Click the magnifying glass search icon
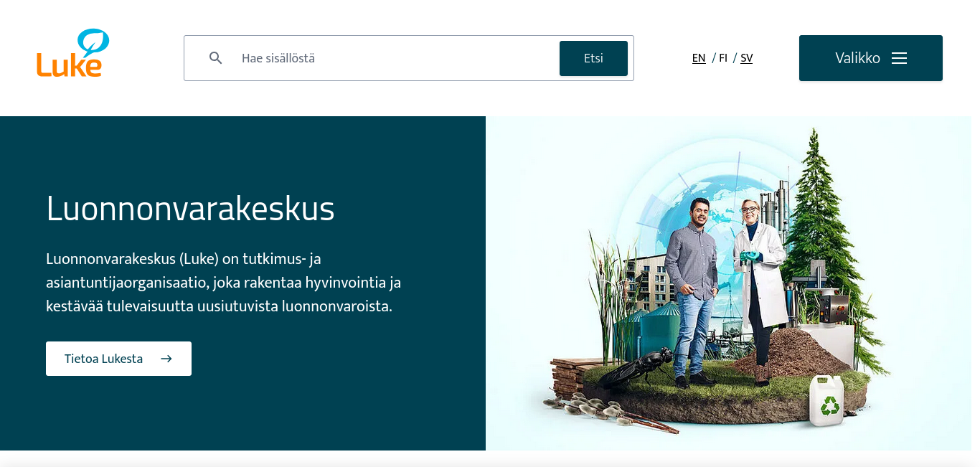This screenshot has width=980, height=467. tap(215, 58)
